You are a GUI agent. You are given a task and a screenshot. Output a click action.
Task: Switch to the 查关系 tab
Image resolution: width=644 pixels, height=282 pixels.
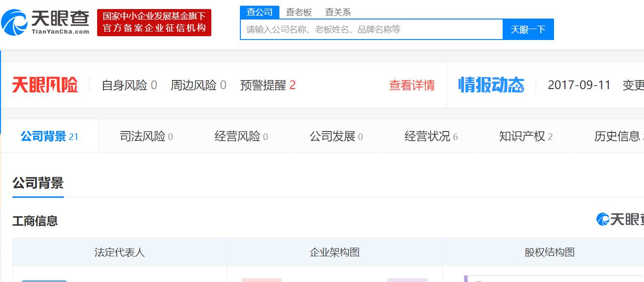click(338, 11)
